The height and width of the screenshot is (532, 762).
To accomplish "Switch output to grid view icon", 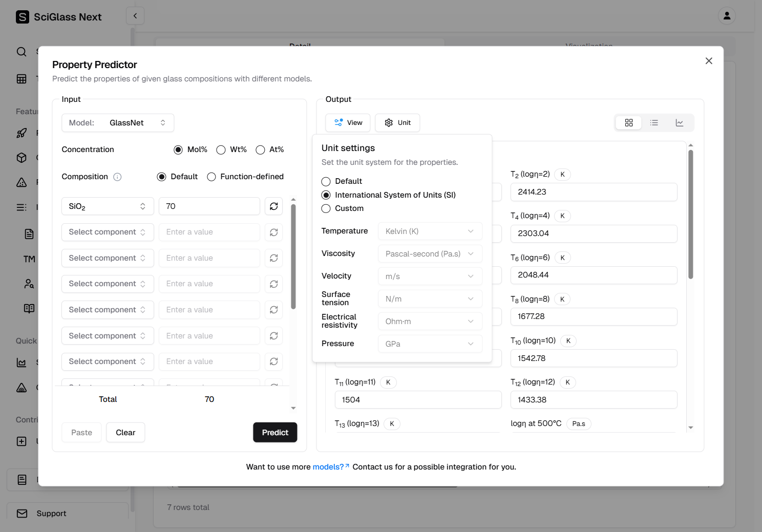I will (629, 123).
